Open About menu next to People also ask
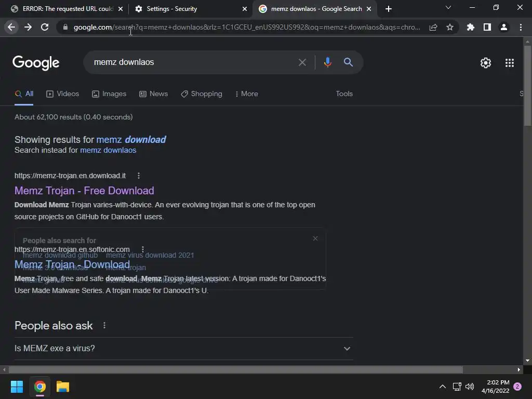Image resolution: width=532 pixels, height=399 pixels. click(104, 325)
